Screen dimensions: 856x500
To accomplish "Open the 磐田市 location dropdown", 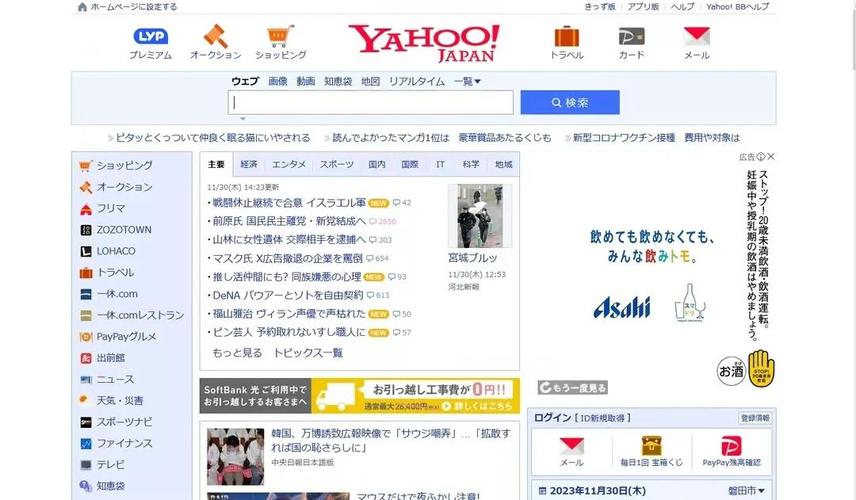I will (748, 491).
